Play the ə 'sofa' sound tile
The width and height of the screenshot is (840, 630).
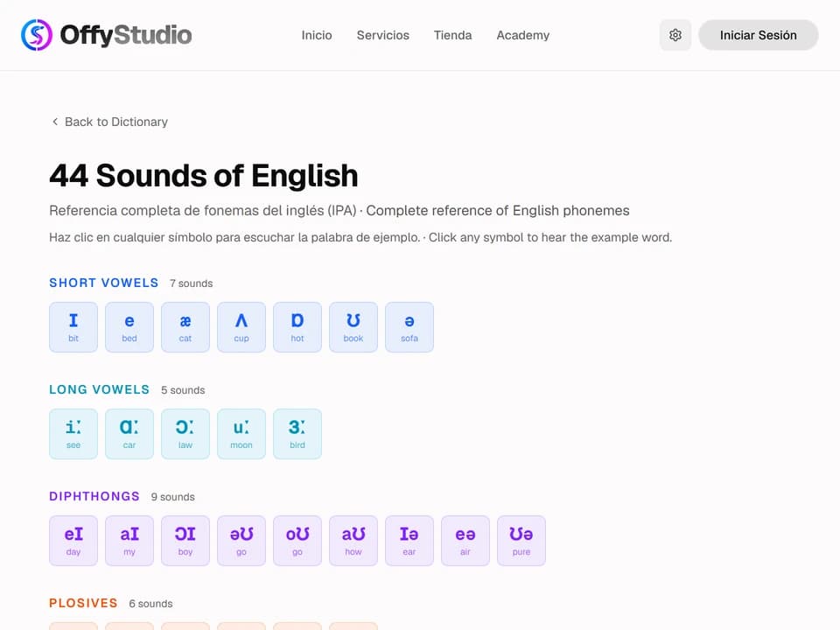pyautogui.click(x=409, y=327)
